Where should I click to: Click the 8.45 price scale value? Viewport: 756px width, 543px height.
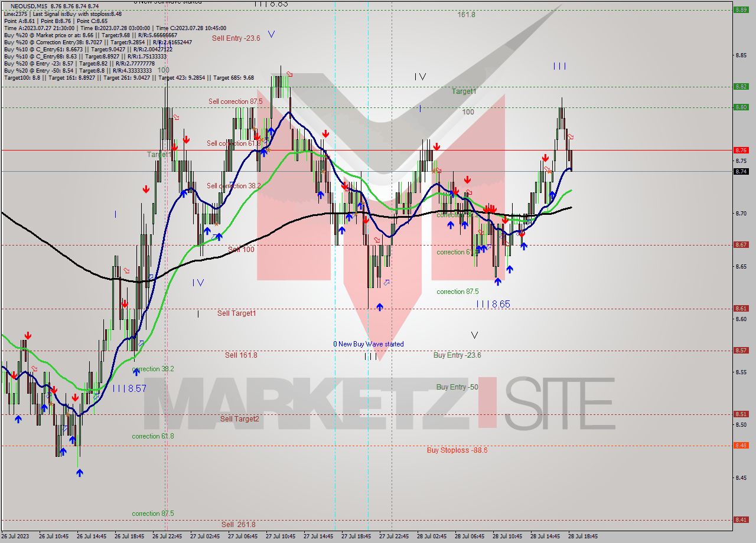pyautogui.click(x=740, y=478)
